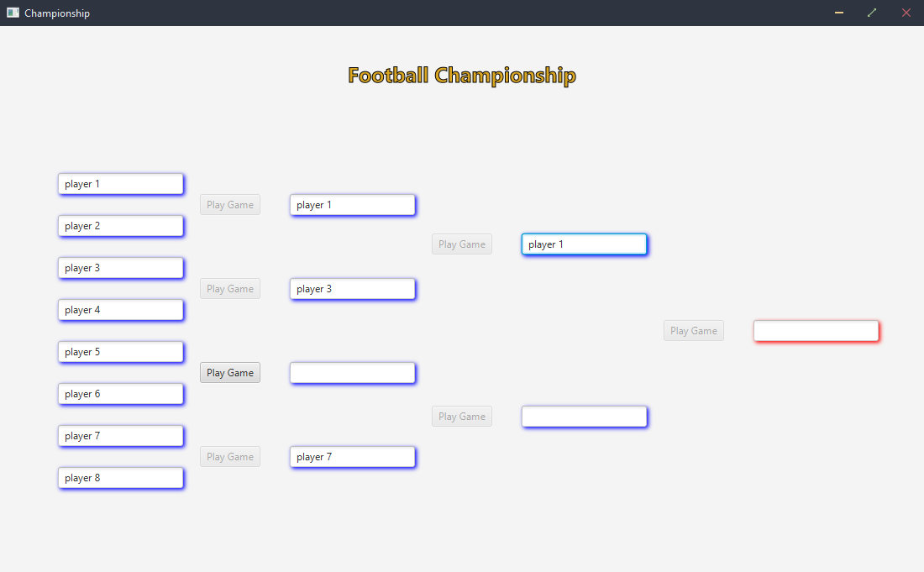Click the Championship app icon in title bar
924x572 pixels.
coord(13,13)
